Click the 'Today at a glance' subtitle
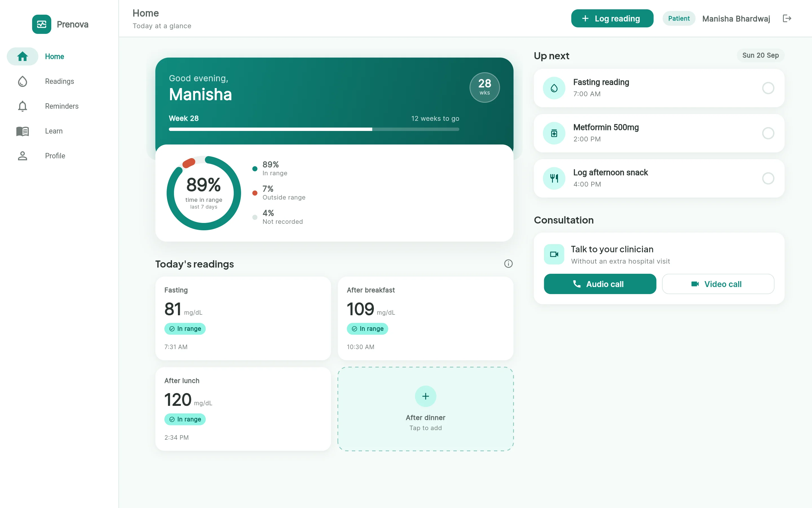 [162, 26]
